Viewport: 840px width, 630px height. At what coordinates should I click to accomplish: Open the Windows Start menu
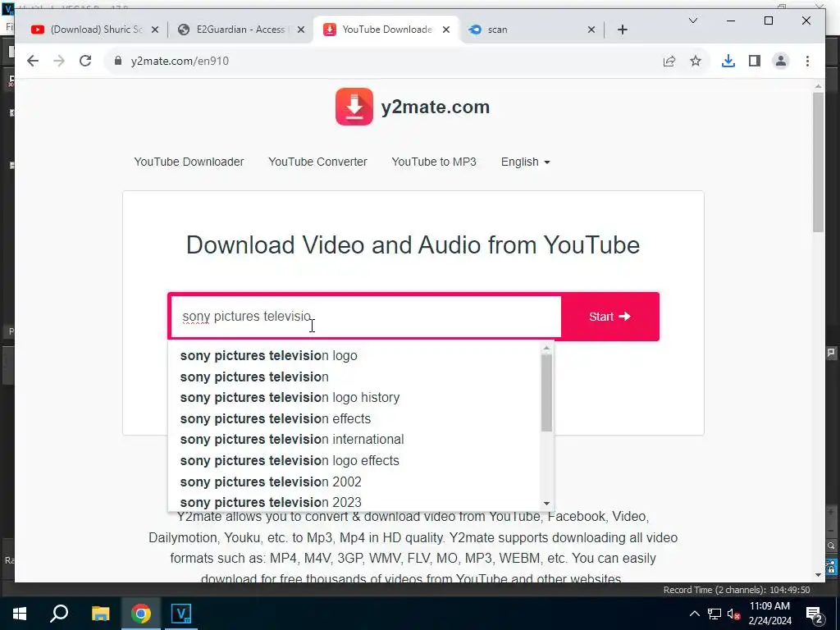(x=20, y=614)
